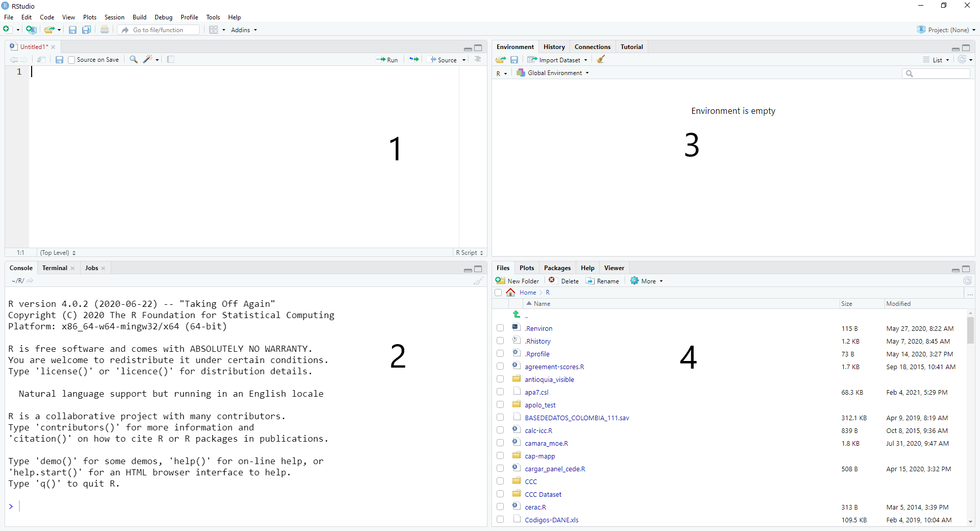Click the find/replace magnifier in editor toolbar

coord(133,60)
